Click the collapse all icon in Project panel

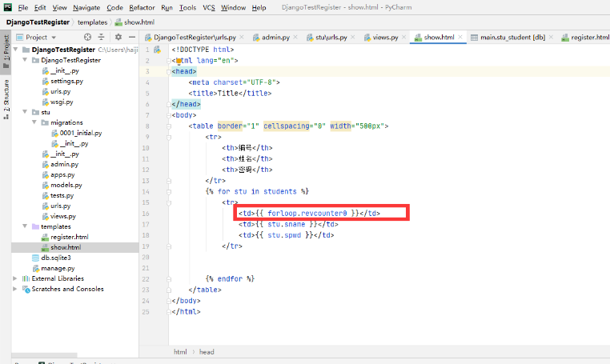(101, 37)
